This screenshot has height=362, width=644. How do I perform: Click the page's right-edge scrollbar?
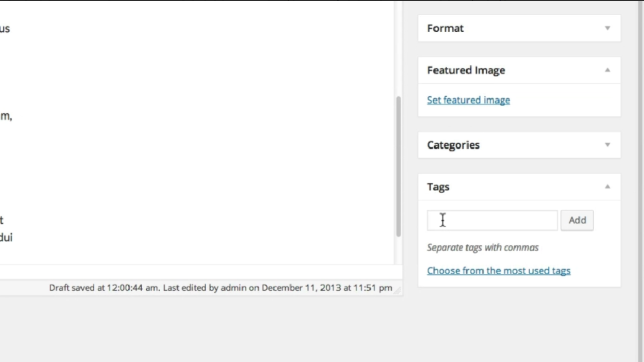[640, 180]
